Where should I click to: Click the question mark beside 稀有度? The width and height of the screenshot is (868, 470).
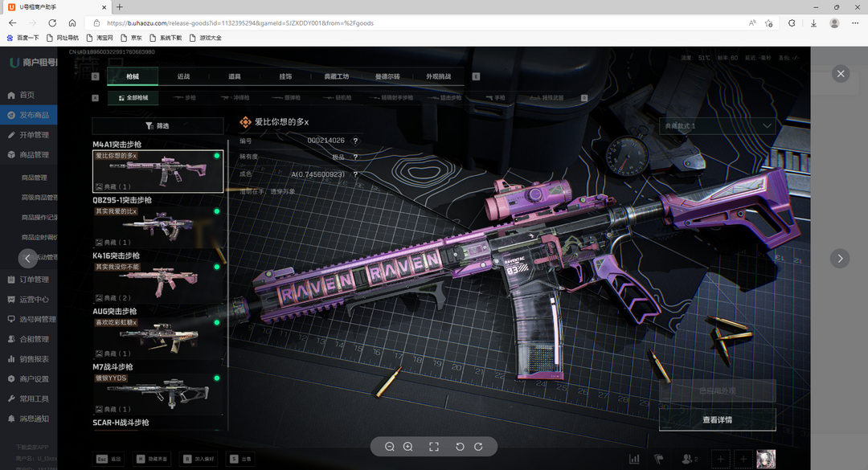[355, 157]
